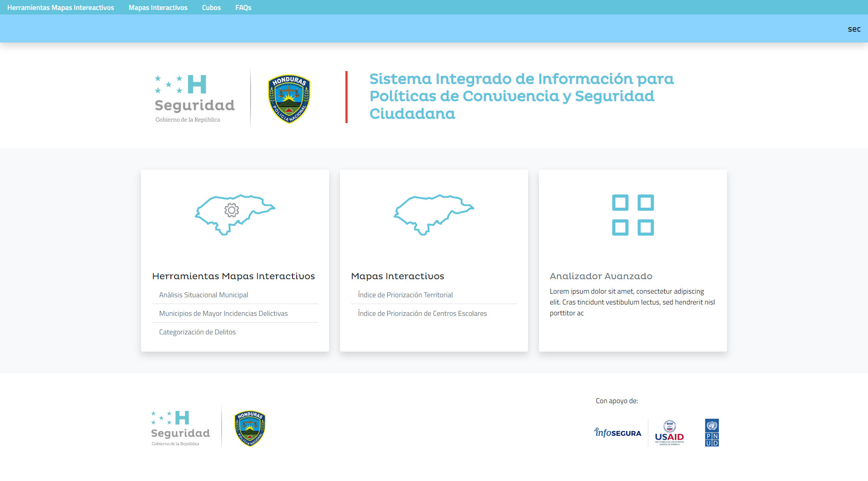The image size is (868, 481).
Task: Open Herramientas Mapas Intereactivos menu
Action: pyautogui.click(x=61, y=8)
